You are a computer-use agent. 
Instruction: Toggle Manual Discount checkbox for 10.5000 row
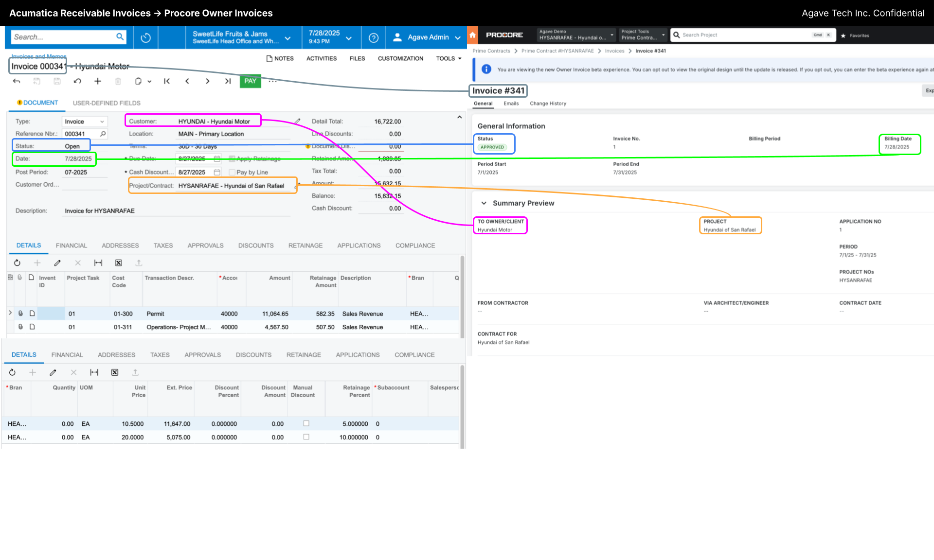306,423
